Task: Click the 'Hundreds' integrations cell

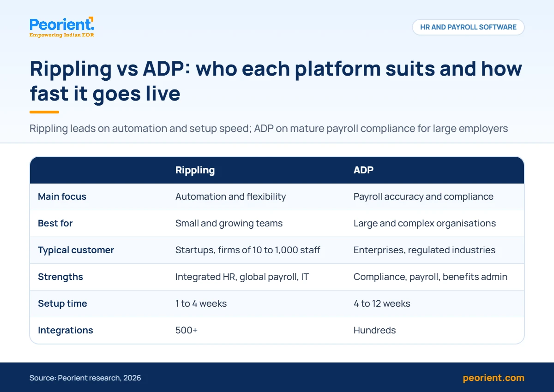Action: pos(374,330)
